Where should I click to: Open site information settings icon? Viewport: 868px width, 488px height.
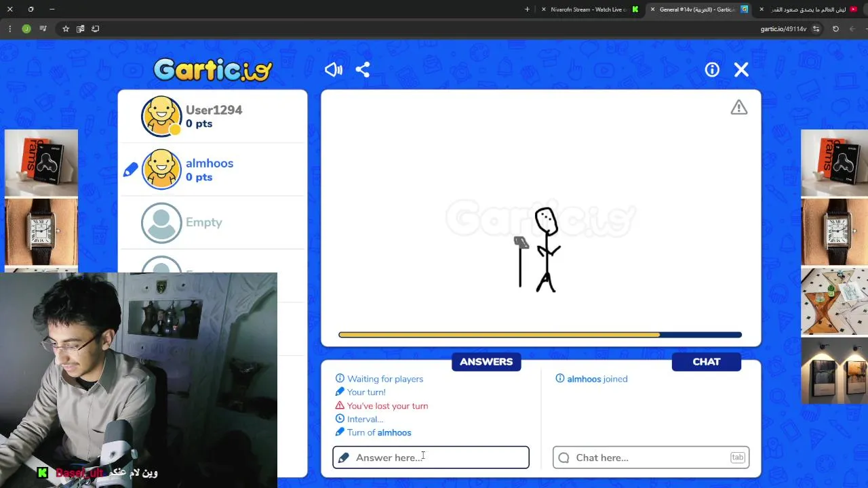tap(816, 29)
